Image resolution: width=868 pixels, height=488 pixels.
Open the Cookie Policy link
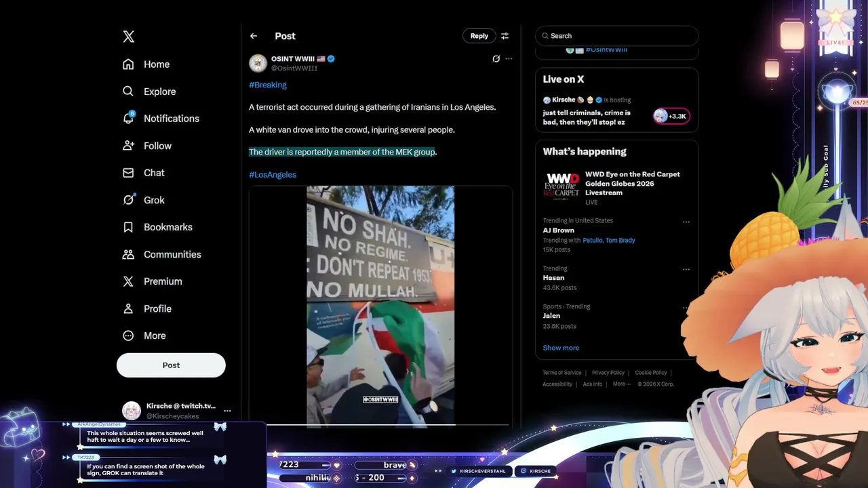[651, 373]
